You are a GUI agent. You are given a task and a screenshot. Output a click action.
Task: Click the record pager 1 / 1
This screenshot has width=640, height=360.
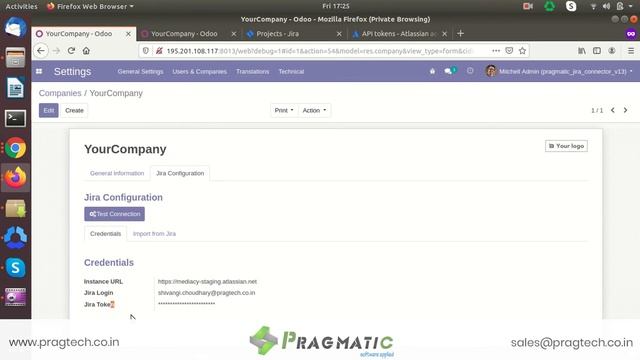click(x=597, y=111)
